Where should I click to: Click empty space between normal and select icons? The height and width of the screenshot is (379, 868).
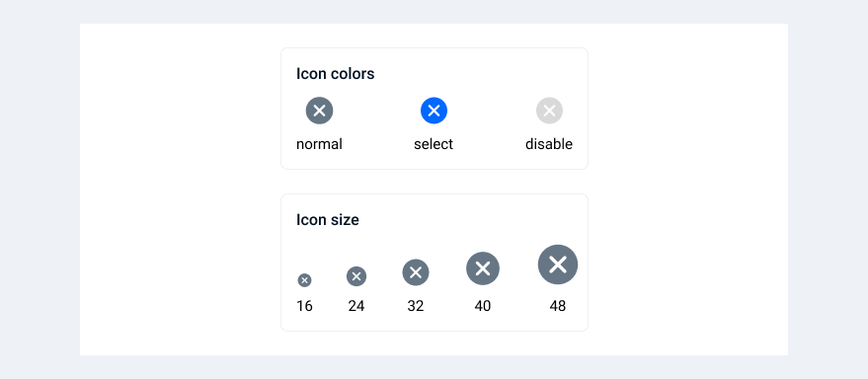(x=376, y=111)
